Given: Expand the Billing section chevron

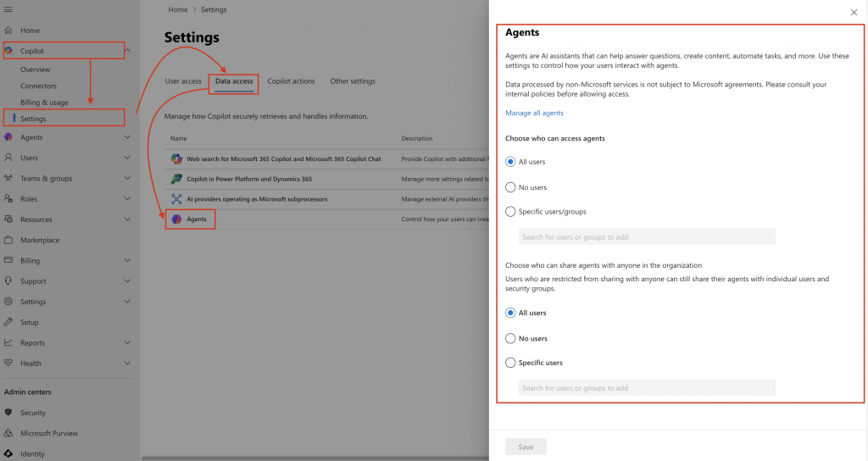Looking at the screenshot, I should 127,261.
